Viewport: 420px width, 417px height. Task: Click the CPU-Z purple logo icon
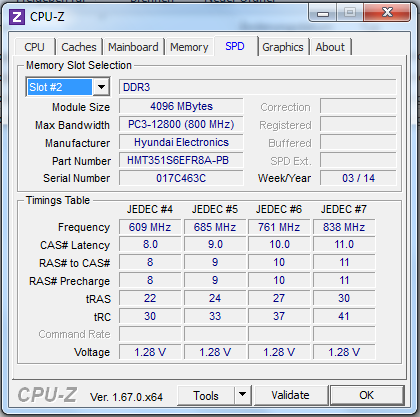click(17, 16)
